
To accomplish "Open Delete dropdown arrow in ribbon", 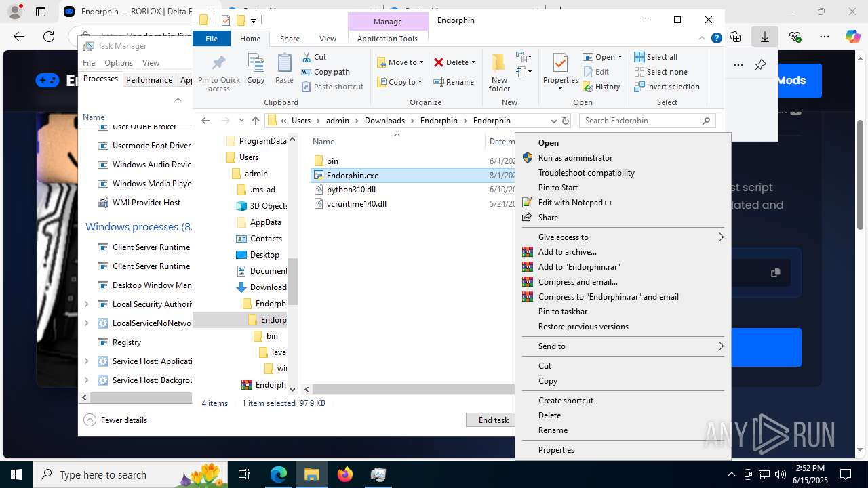I will point(473,62).
